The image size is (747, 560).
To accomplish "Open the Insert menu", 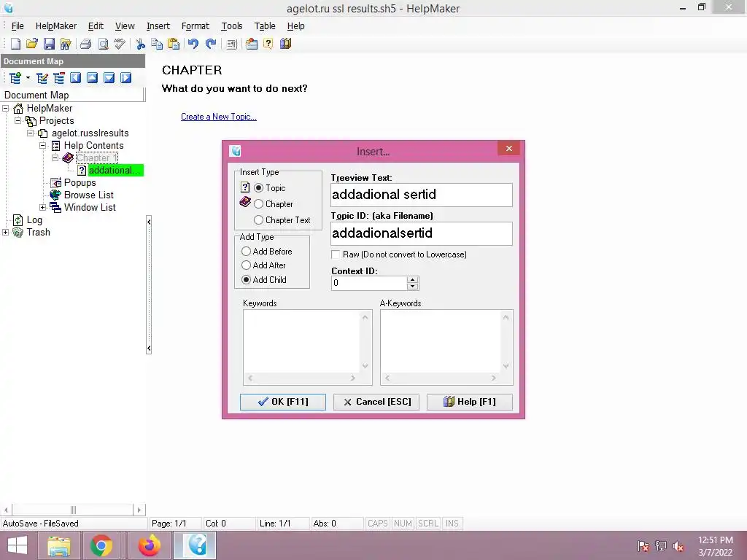I will pyautogui.click(x=158, y=26).
